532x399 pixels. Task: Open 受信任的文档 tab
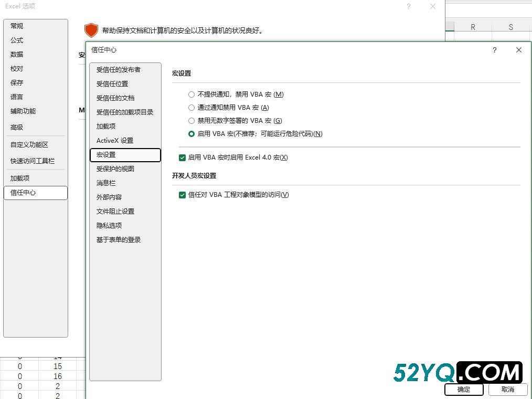(x=125, y=98)
